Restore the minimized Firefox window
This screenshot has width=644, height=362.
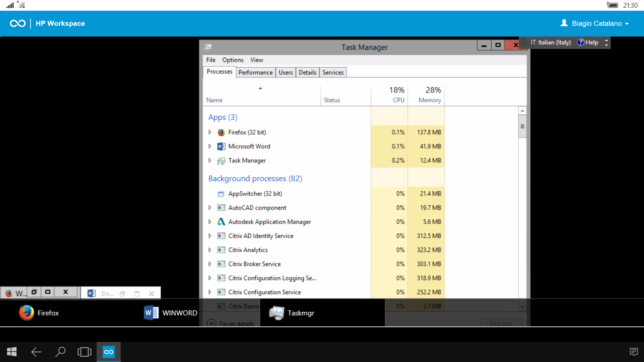(34, 292)
